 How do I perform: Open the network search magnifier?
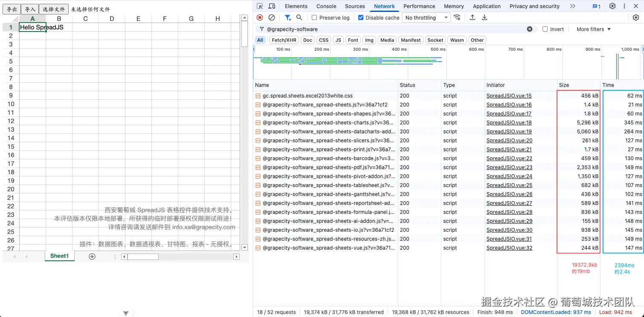pos(299,17)
